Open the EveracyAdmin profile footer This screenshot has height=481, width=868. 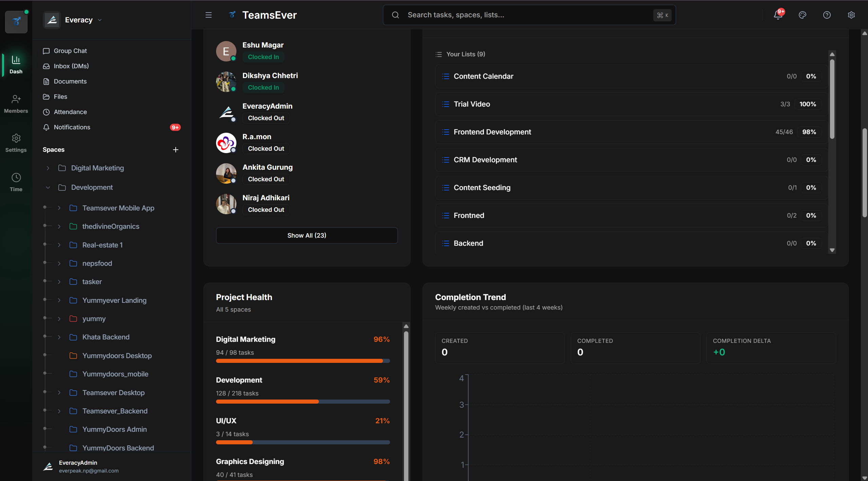[x=112, y=466]
